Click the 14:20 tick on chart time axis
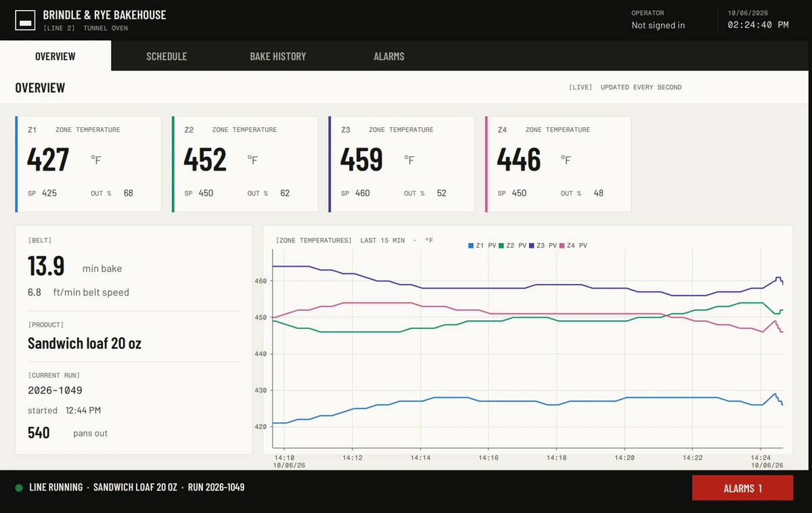 [x=624, y=458]
